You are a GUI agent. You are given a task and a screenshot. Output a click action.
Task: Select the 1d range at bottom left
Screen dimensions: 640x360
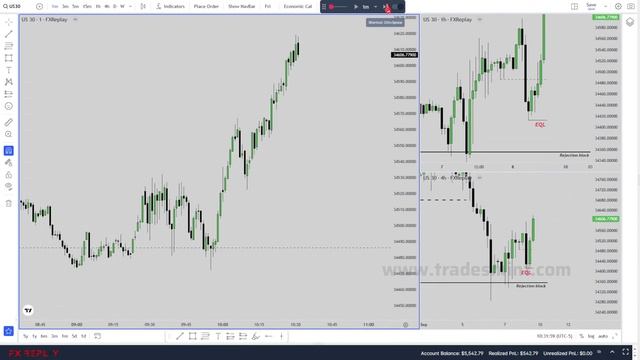coord(84,336)
